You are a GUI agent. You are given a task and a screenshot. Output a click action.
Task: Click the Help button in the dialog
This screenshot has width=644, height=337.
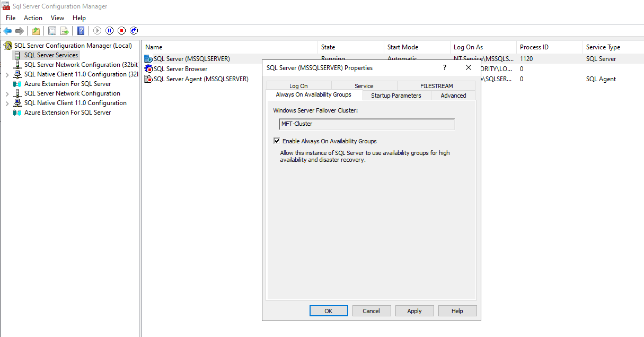457,311
